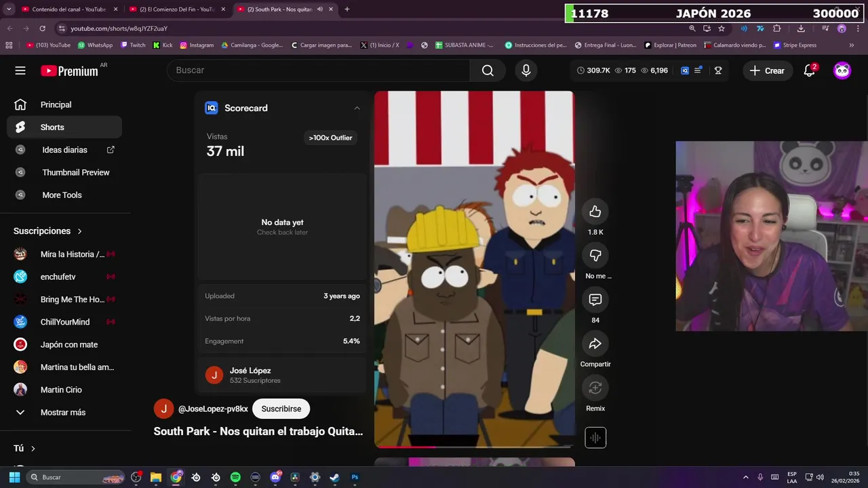Click the YouTube search input field
The width and height of the screenshot is (868, 488).
point(319,70)
